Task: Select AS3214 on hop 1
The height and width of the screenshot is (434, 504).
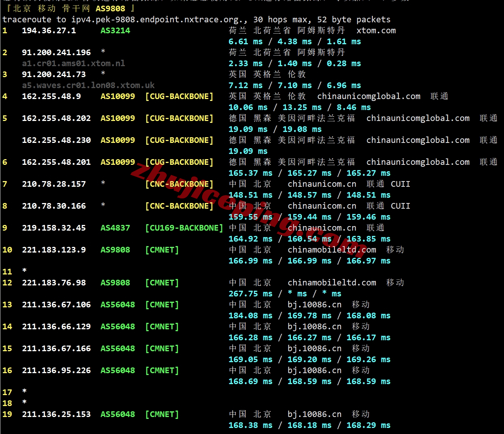Action: (x=115, y=31)
